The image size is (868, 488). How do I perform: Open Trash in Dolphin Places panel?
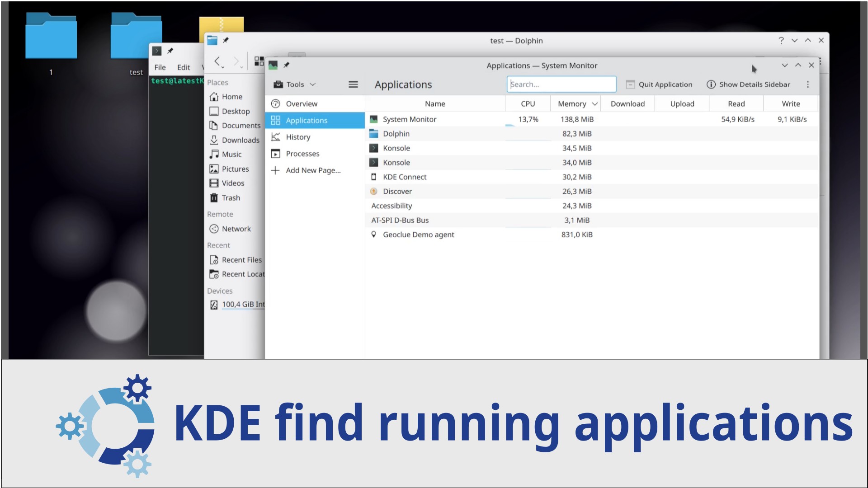(231, 198)
